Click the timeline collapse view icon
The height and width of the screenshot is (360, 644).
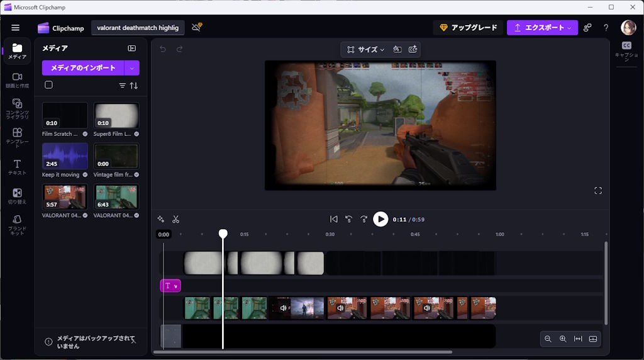click(593, 339)
